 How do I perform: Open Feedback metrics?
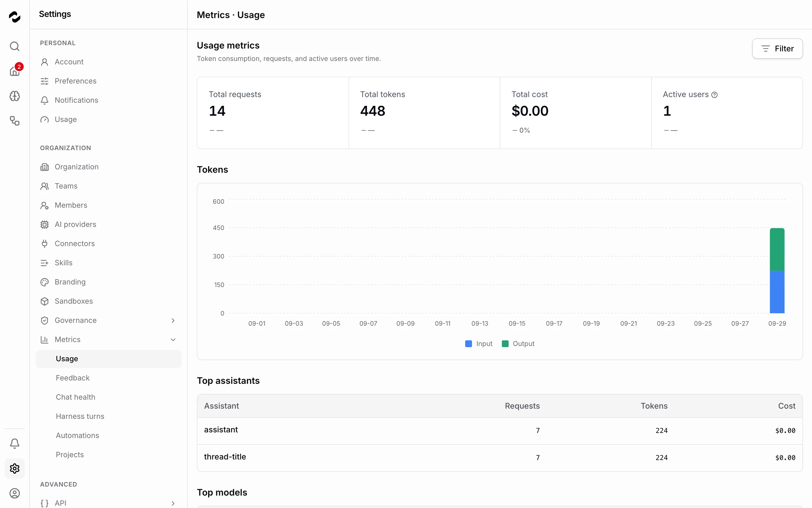click(x=108, y=378)
